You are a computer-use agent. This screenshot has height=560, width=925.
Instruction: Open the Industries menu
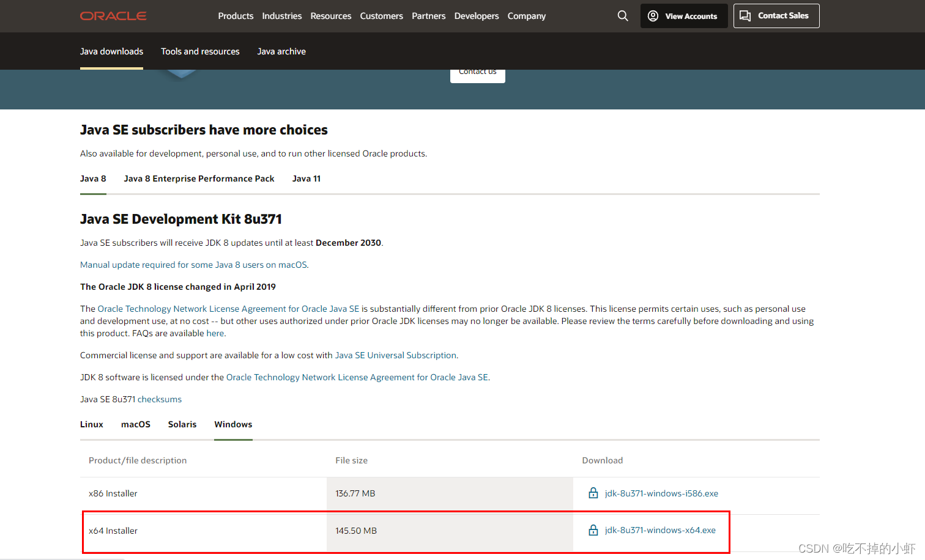(282, 16)
